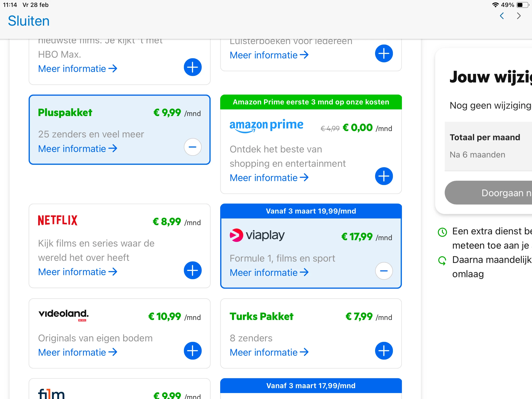Tap Sluiten to close the page
The image size is (532, 399).
[29, 21]
